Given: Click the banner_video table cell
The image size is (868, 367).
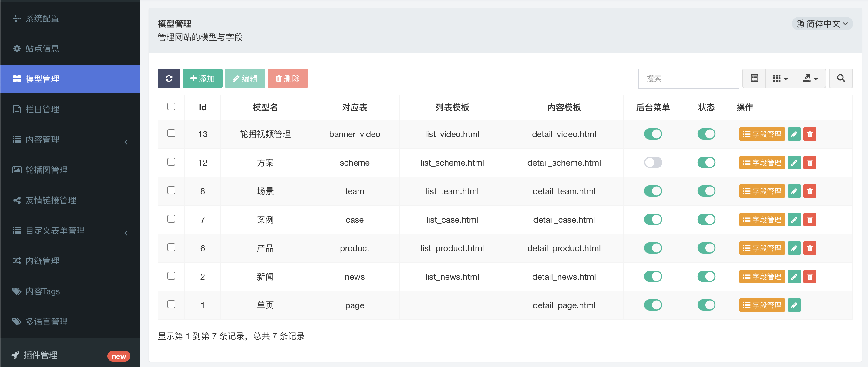Looking at the screenshot, I should coord(355,134).
